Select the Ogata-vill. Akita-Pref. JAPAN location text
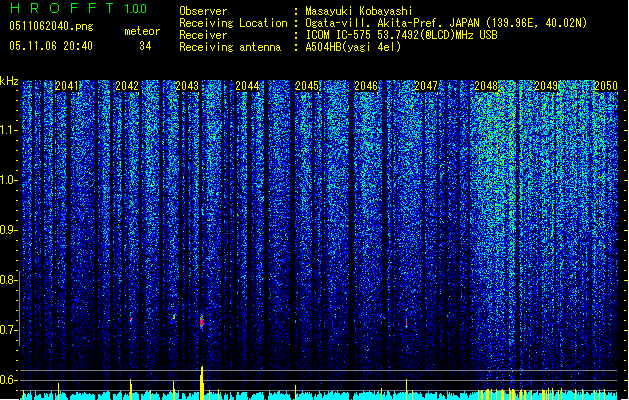Viewport: 629px width, 400px height. tap(446, 23)
